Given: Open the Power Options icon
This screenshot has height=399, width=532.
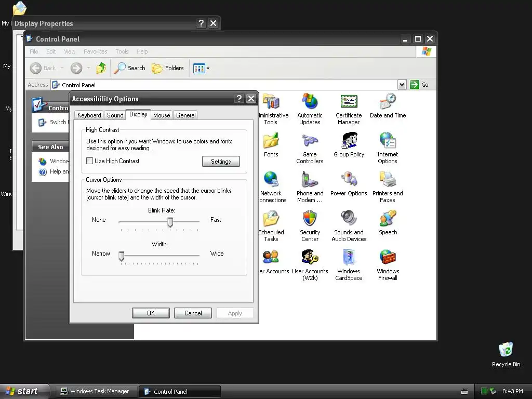Looking at the screenshot, I should tap(349, 183).
